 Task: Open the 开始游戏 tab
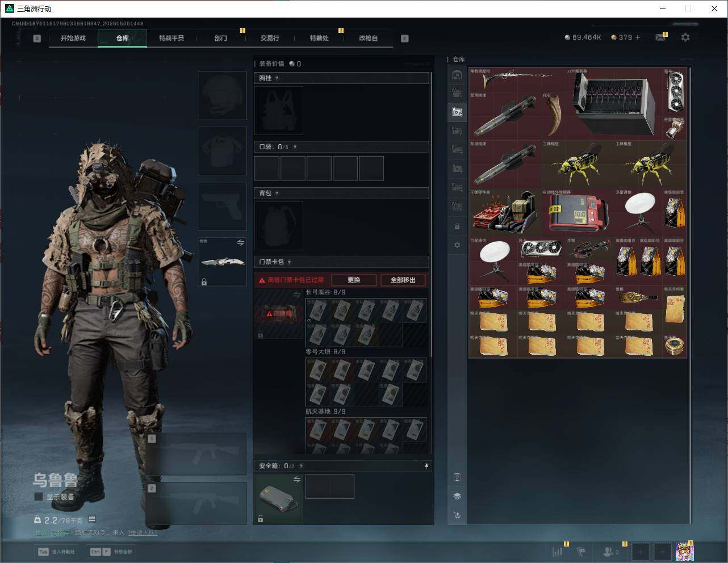click(73, 38)
